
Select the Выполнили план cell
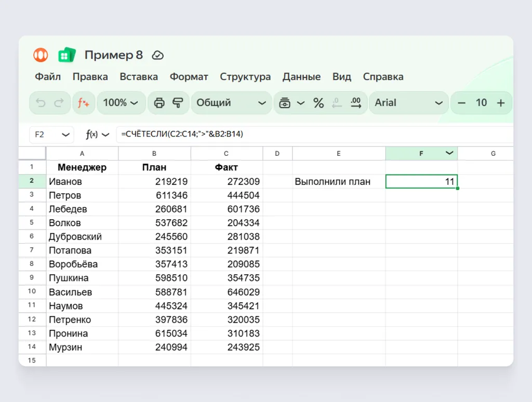pyautogui.click(x=339, y=181)
